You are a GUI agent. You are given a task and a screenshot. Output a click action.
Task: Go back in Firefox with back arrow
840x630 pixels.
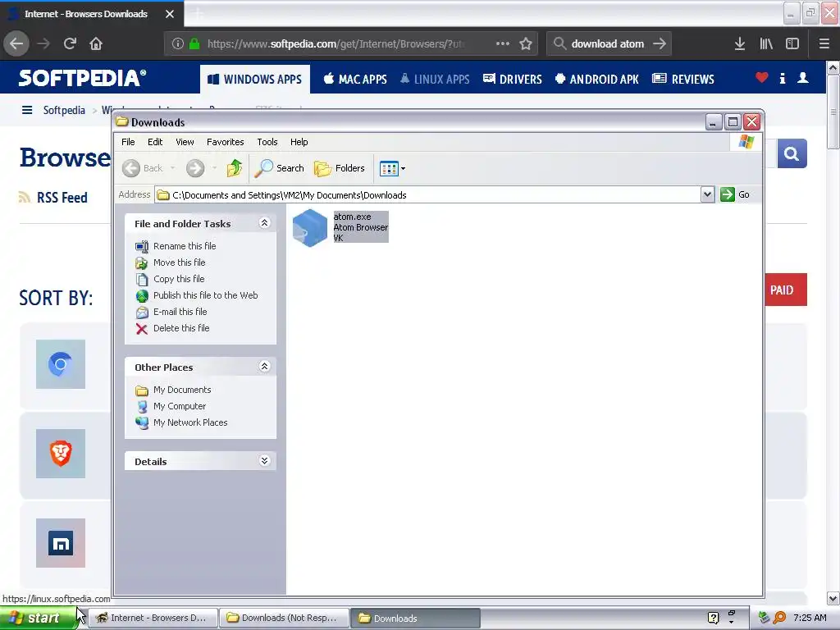[16, 44]
